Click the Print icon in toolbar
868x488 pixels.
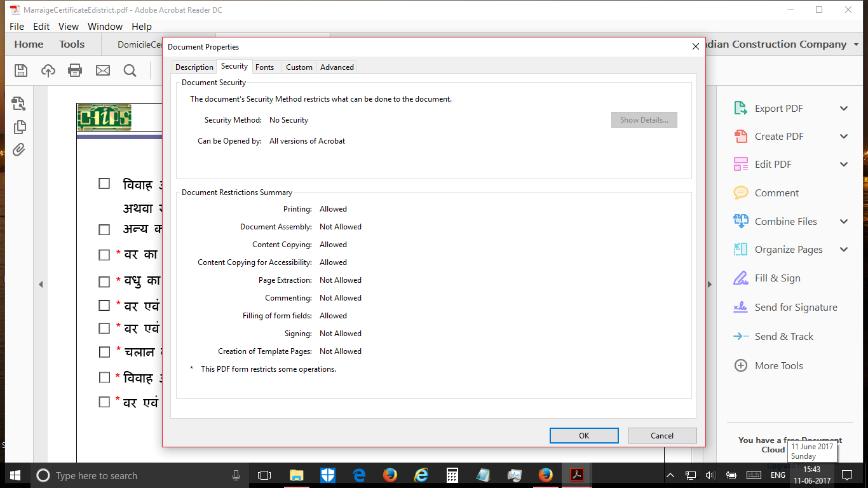tap(75, 71)
